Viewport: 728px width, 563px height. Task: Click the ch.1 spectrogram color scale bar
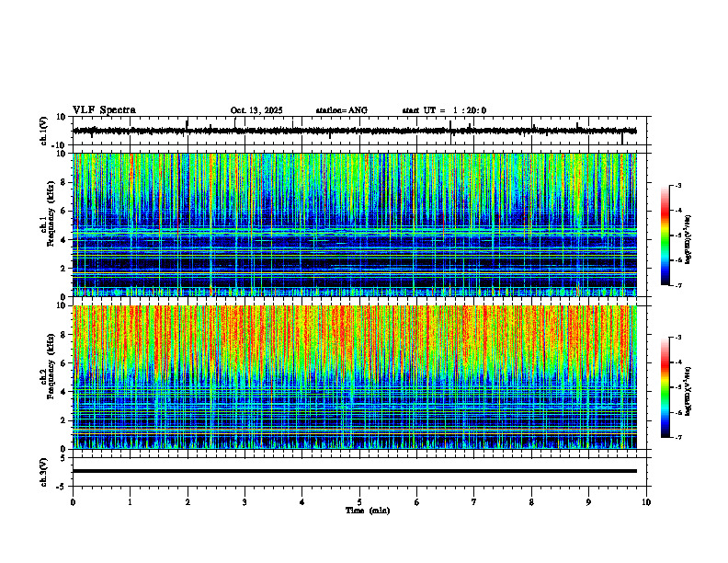coord(665,236)
